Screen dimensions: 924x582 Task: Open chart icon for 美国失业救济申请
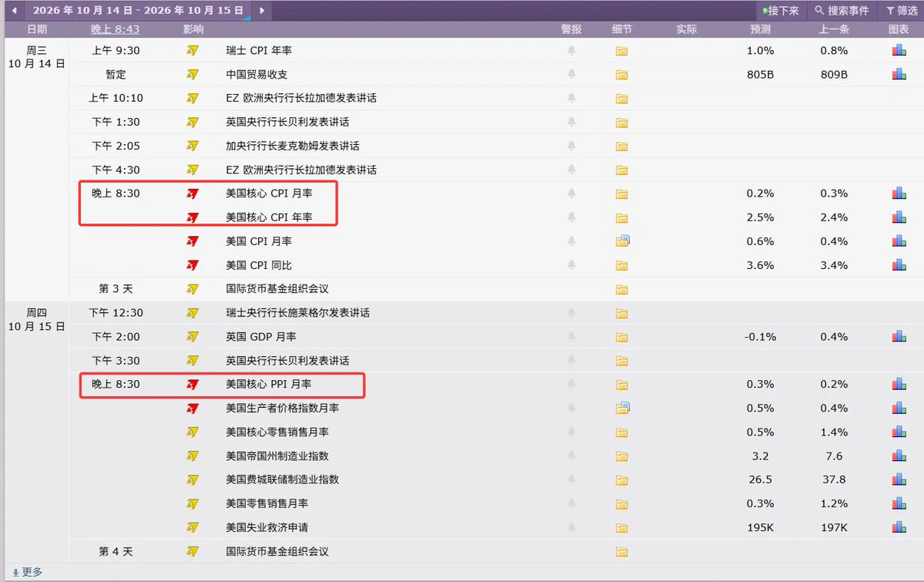tap(899, 528)
